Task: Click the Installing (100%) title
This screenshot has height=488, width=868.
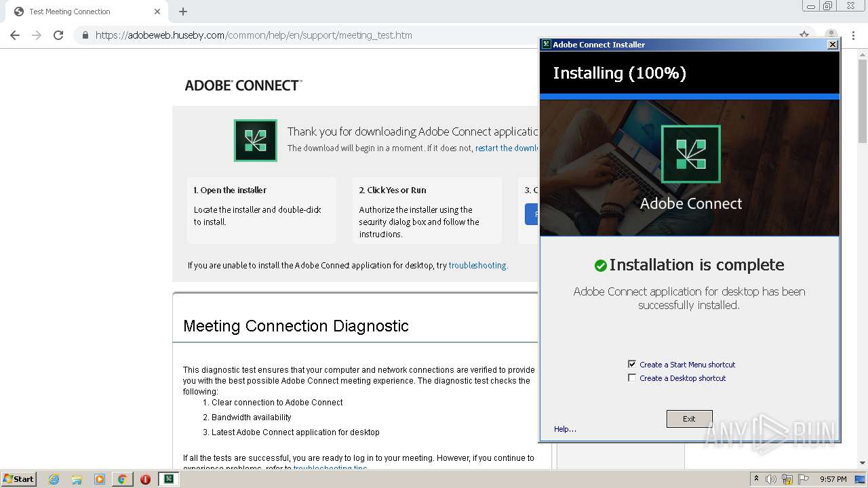Action: coord(619,73)
